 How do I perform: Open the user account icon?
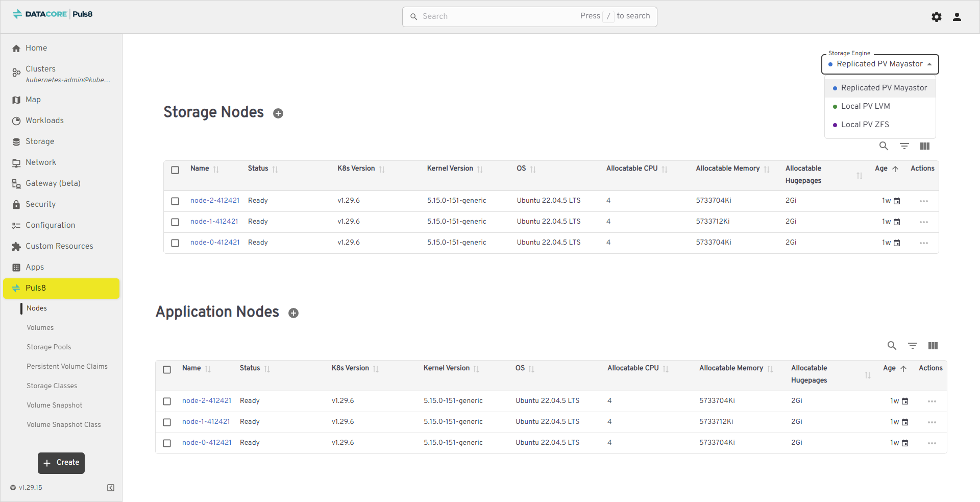coord(957,17)
